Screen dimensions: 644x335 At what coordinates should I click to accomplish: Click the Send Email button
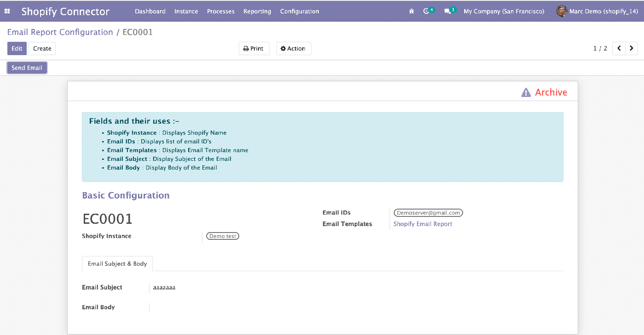[x=27, y=68]
